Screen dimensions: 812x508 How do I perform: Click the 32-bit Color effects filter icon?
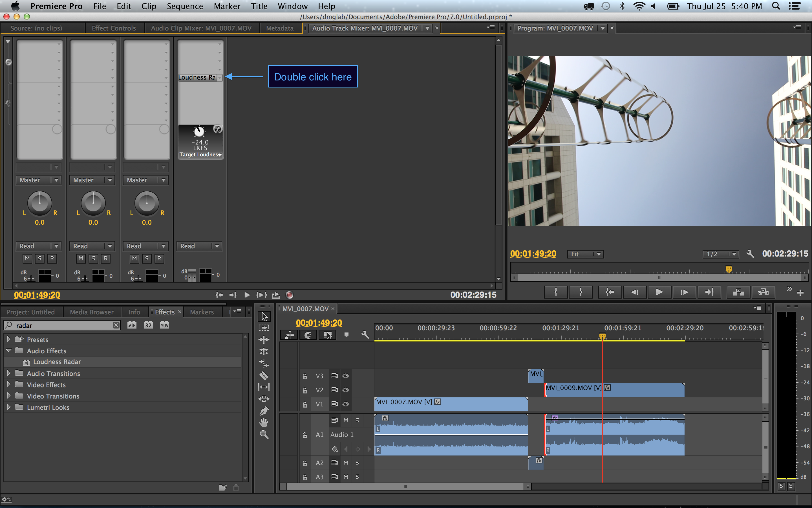tap(148, 325)
